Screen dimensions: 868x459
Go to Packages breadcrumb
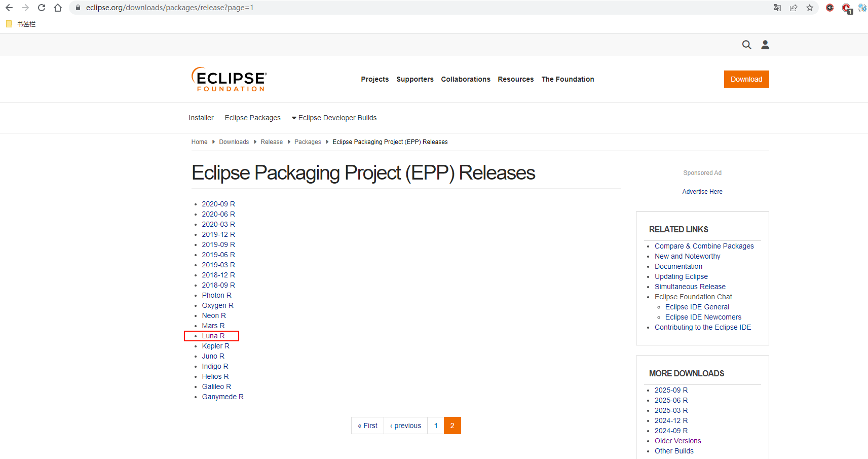308,142
